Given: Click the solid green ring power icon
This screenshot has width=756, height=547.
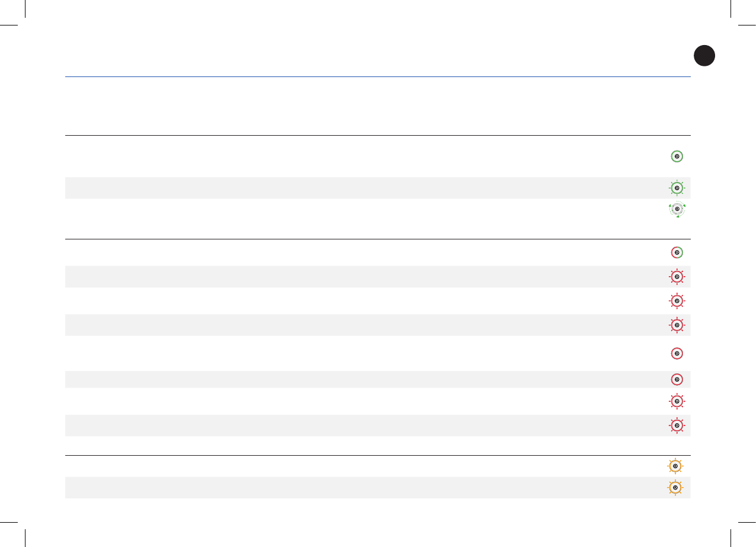Looking at the screenshot, I should [x=677, y=156].
